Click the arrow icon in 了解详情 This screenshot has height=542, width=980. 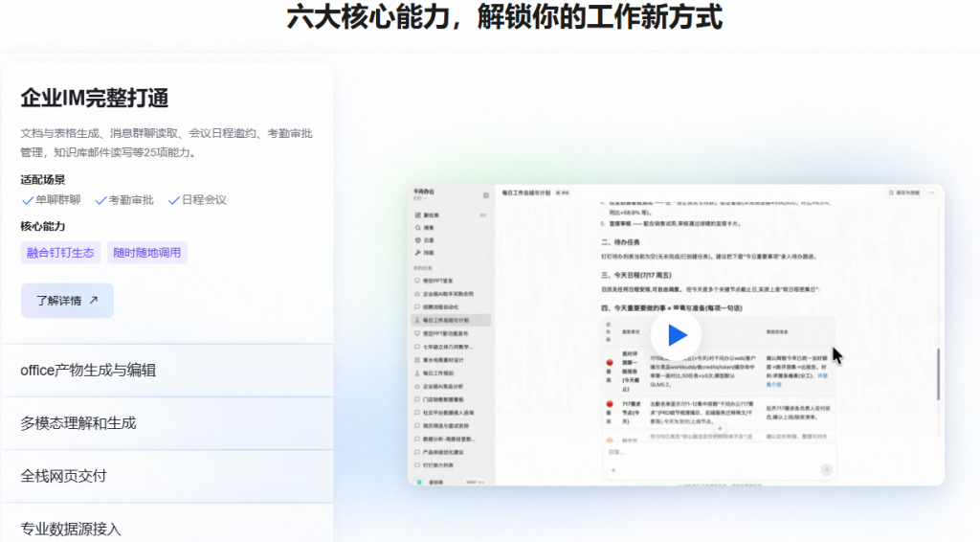pos(94,300)
